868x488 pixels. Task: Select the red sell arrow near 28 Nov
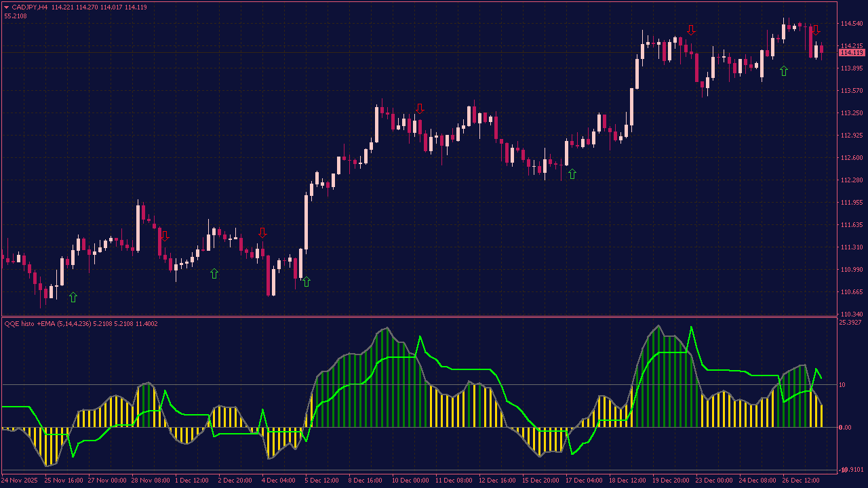165,236
